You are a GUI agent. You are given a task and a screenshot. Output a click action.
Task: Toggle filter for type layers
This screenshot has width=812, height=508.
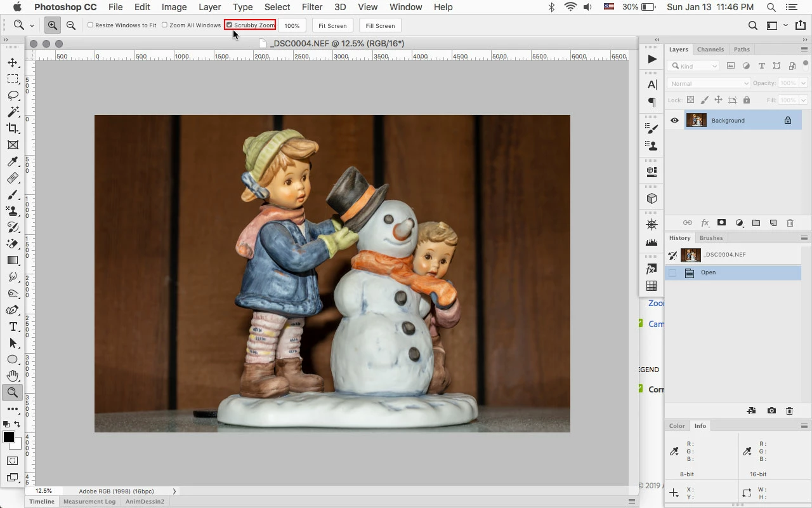click(x=761, y=66)
